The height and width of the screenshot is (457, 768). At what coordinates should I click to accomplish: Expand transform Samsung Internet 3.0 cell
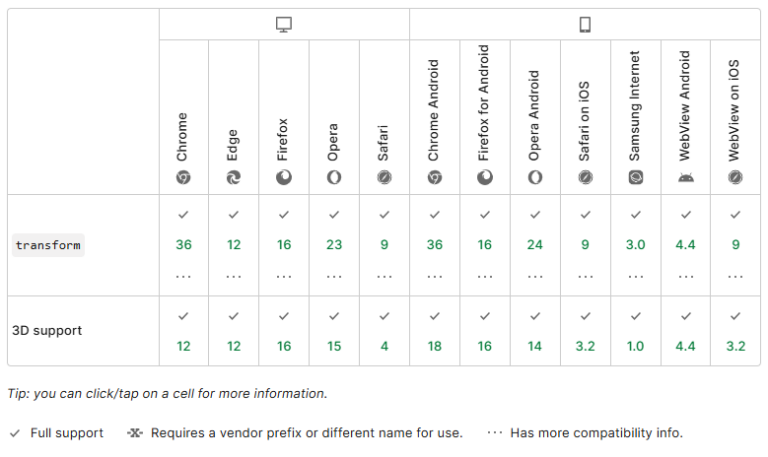coord(635,245)
